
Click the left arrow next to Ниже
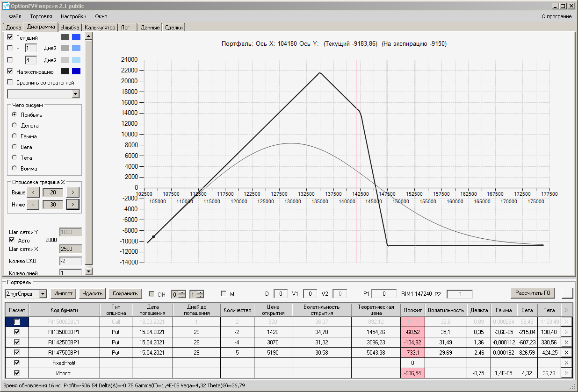click(x=33, y=204)
